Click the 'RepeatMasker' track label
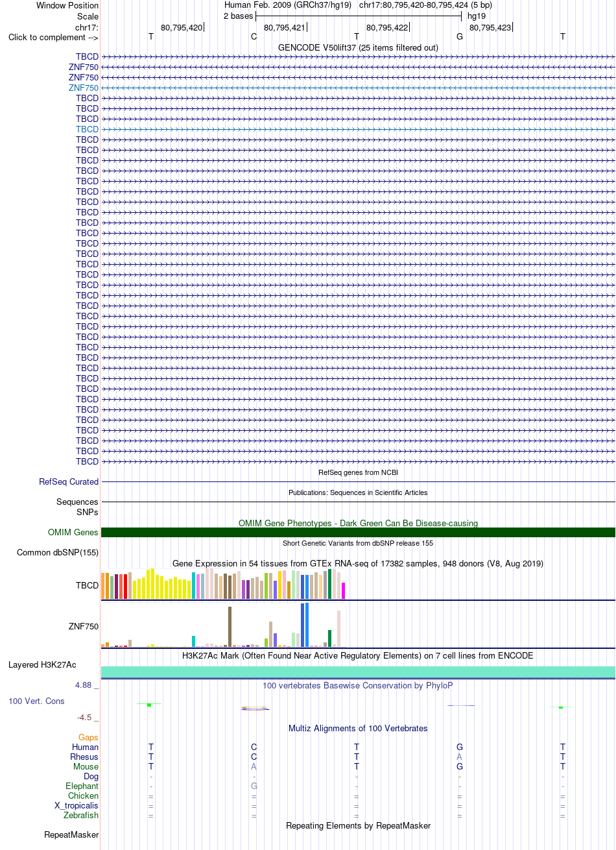The height and width of the screenshot is (850, 616). click(71, 835)
